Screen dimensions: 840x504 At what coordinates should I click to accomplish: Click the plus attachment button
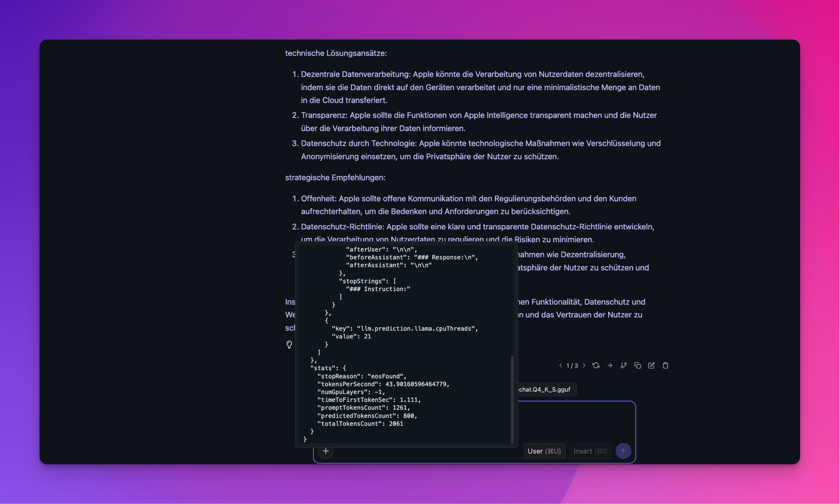(326, 451)
